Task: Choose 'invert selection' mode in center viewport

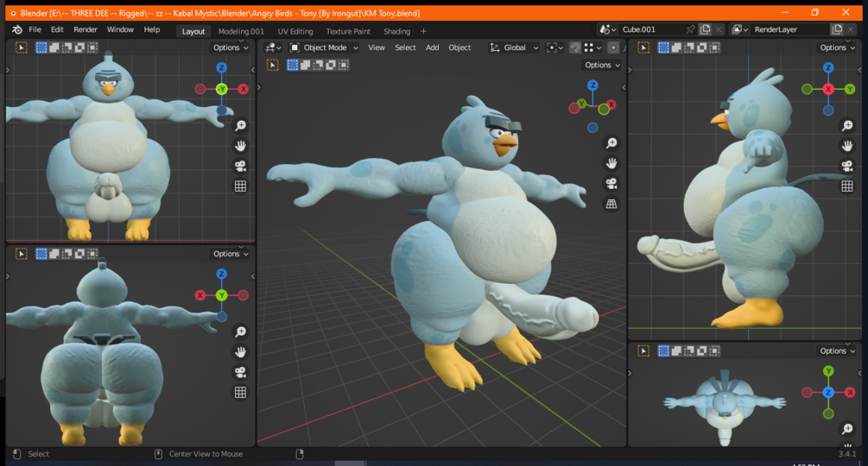Action: pos(331,66)
